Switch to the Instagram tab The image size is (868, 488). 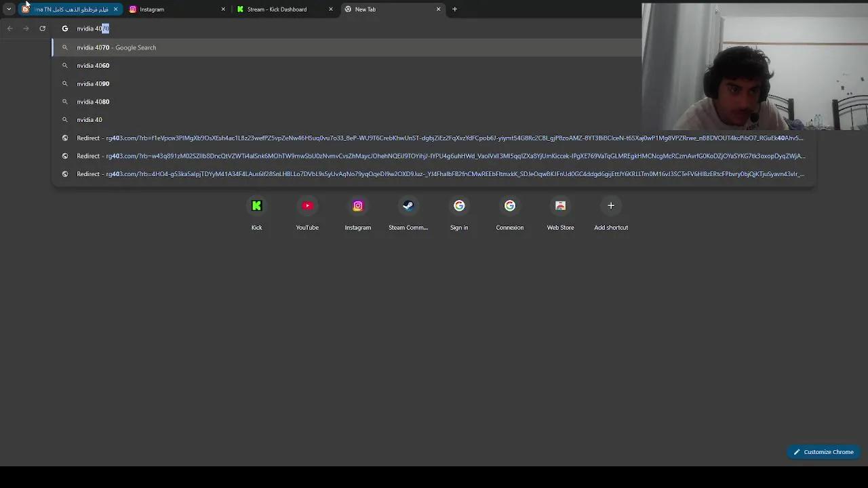click(x=178, y=9)
